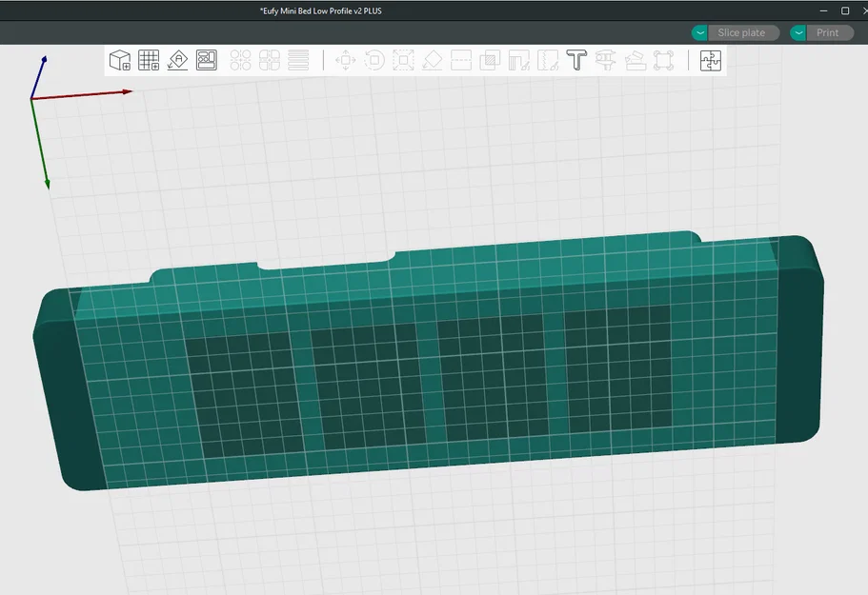
Task: Click the project title Eufy Mini Bed
Action: click(x=320, y=10)
